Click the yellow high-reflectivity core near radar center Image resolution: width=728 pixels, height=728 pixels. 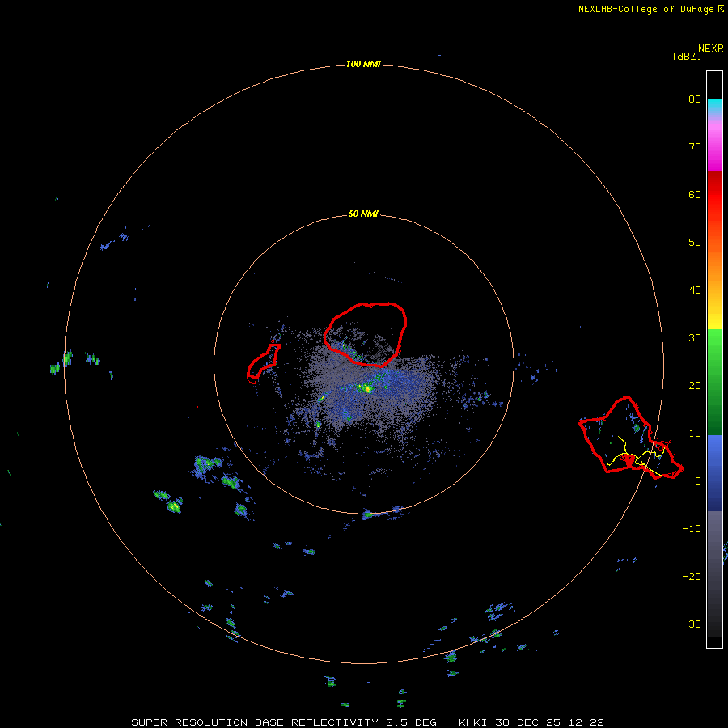click(x=366, y=388)
